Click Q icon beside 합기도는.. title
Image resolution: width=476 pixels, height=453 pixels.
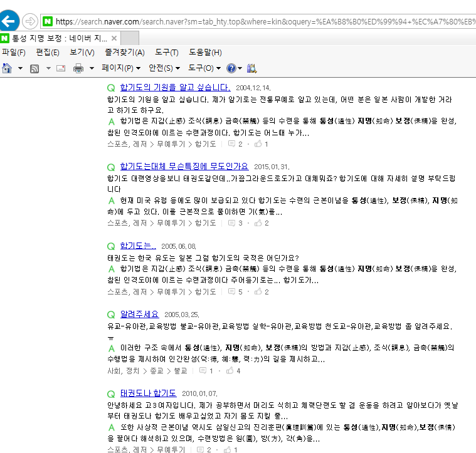(x=111, y=246)
